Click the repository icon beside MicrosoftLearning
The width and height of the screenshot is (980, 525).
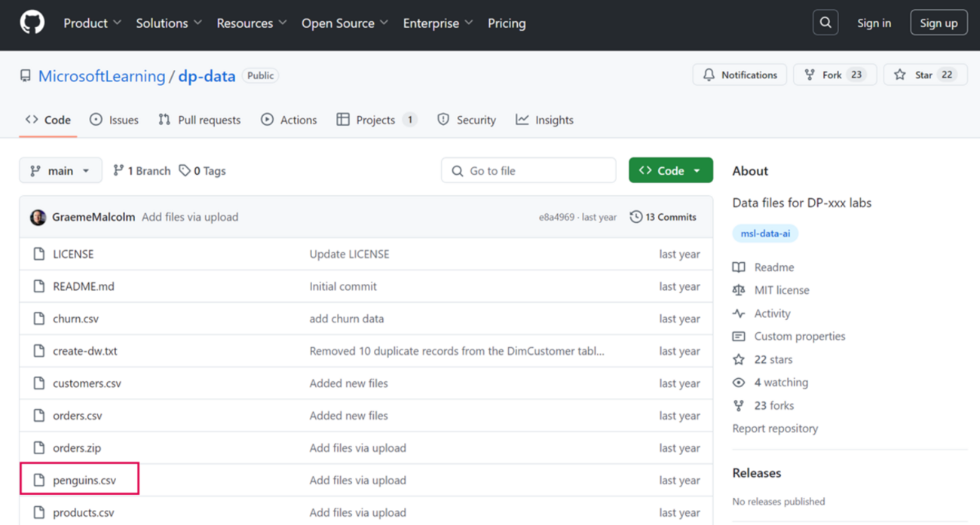click(26, 76)
